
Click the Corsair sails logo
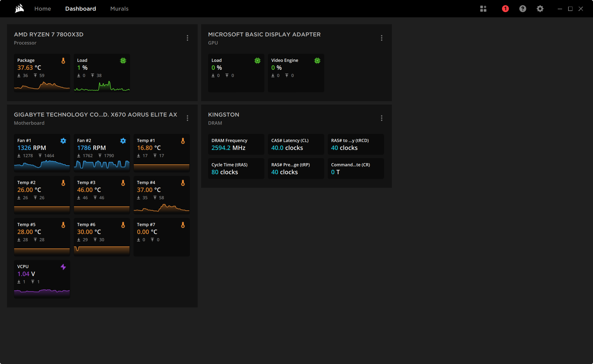coord(19,9)
